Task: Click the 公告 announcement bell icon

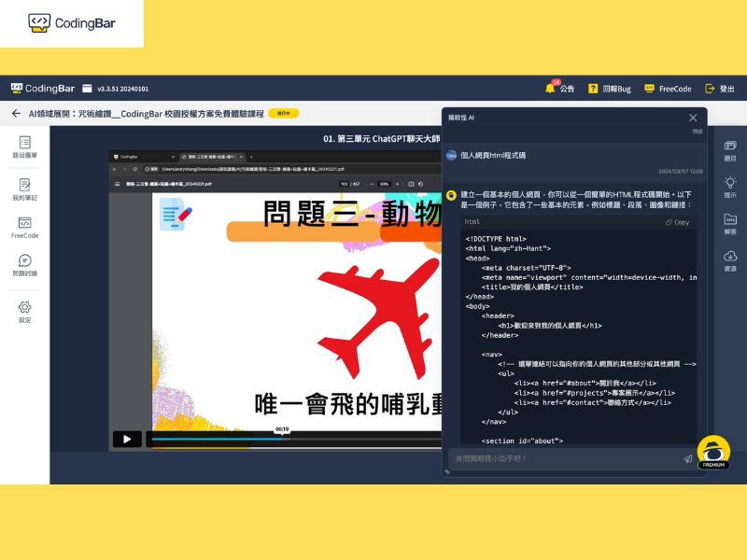Action: [559, 89]
